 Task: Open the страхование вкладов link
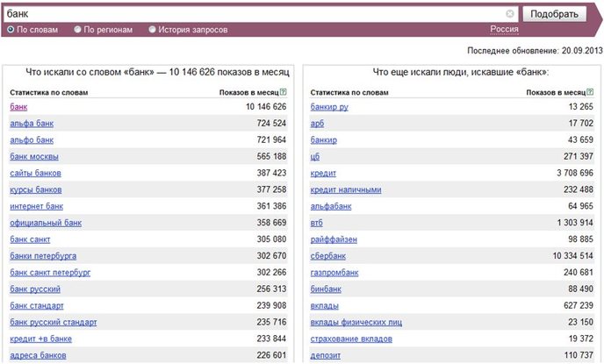point(351,339)
